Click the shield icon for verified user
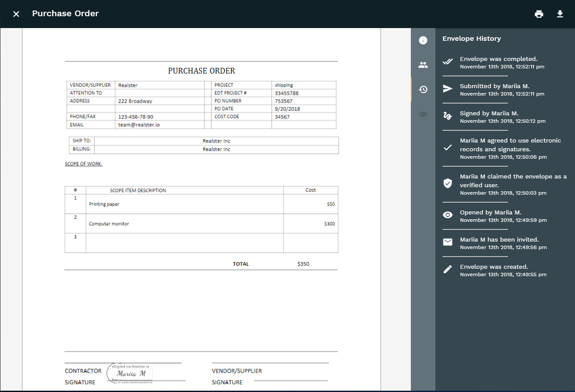 click(447, 184)
